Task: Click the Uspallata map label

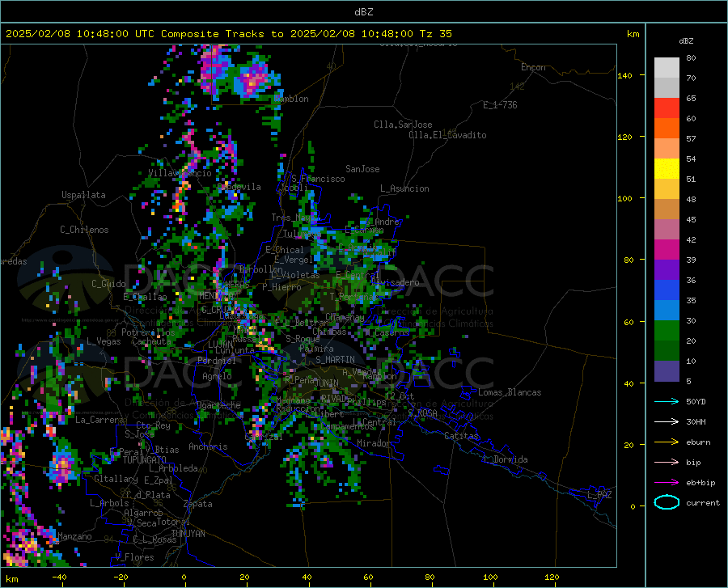Action: (x=83, y=195)
